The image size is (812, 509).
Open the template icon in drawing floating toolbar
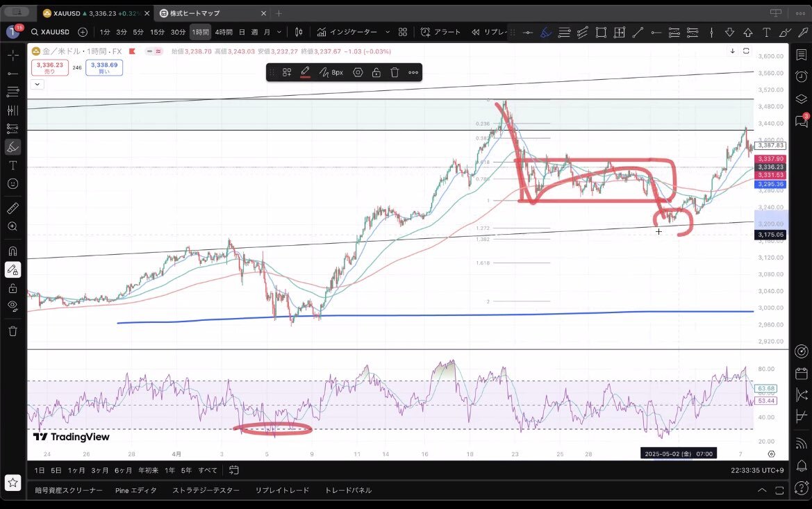click(286, 72)
